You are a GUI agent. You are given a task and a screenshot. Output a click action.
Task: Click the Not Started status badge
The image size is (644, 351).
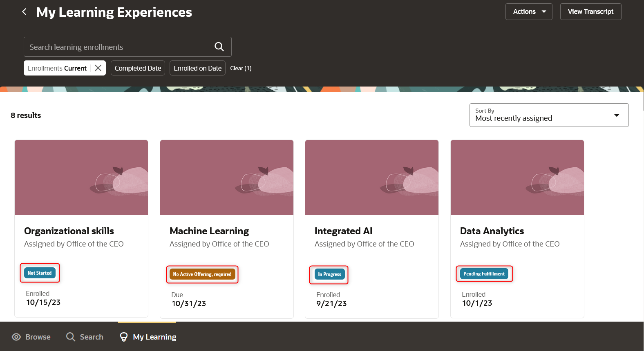coord(40,273)
